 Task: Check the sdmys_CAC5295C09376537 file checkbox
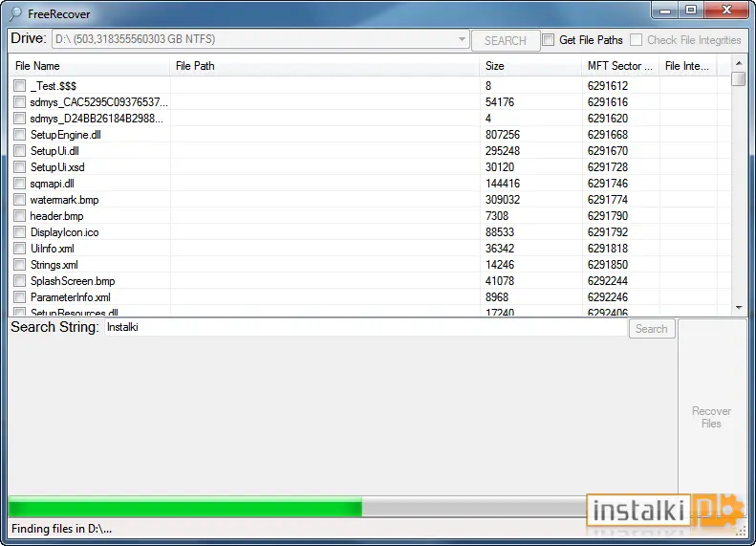coord(19,102)
